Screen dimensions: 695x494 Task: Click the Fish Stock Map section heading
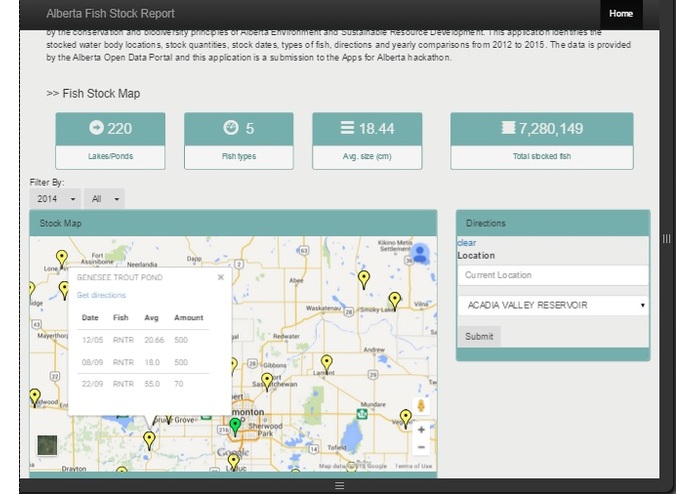(93, 93)
